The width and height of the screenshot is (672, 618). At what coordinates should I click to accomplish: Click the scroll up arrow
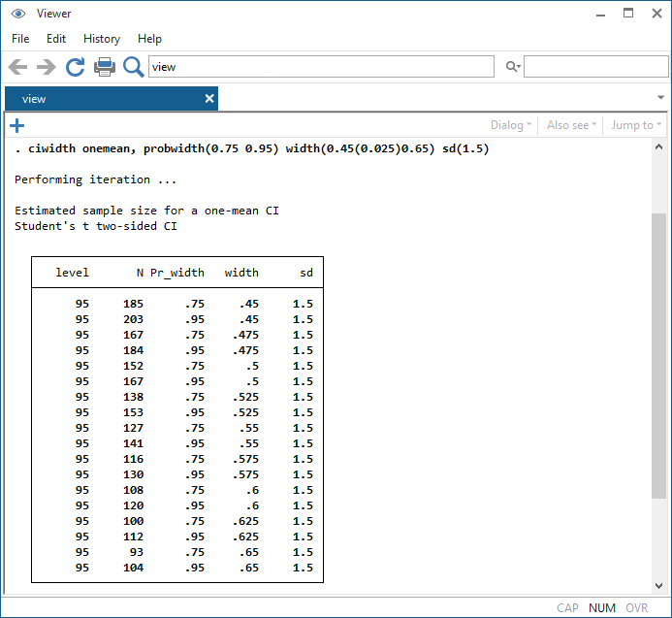658,147
